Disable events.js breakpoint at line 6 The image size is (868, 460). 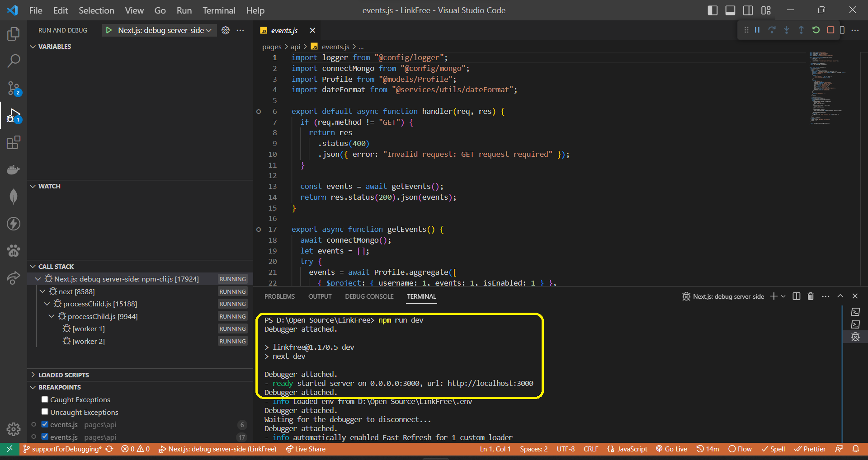pos(45,424)
